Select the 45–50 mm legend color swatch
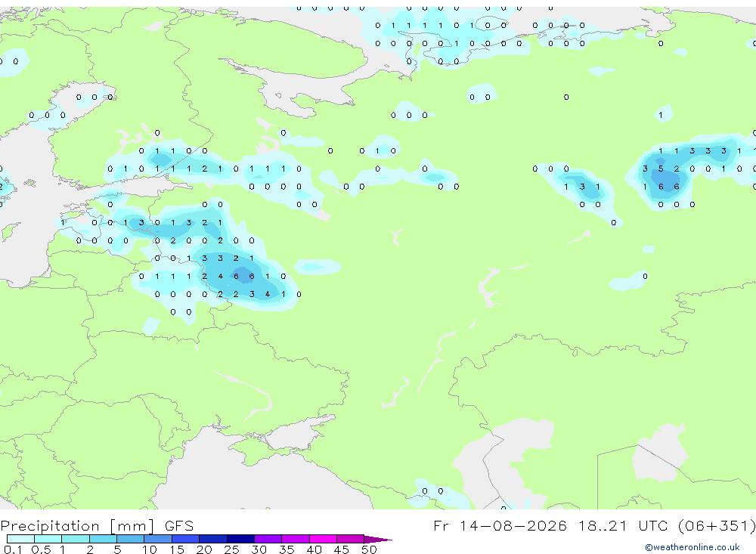This screenshot has width=756, height=554. 351,539
